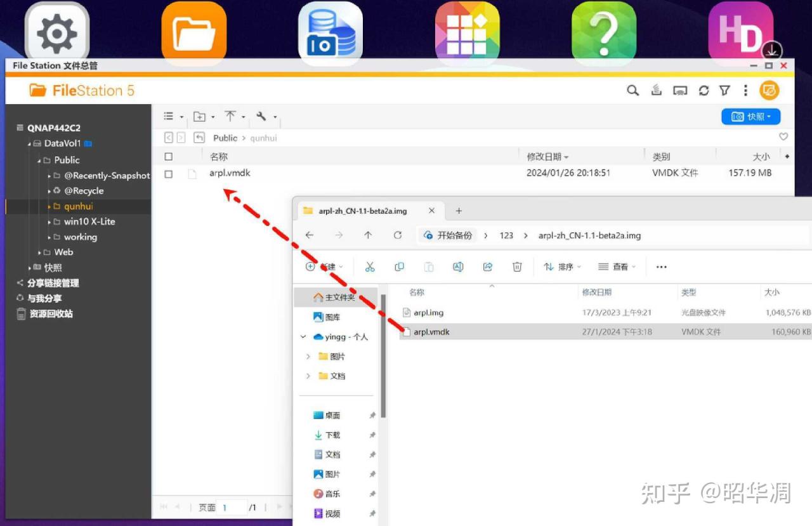812x526 pixels.
Task: Go back with FileStation path back arrow
Action: tap(168, 138)
